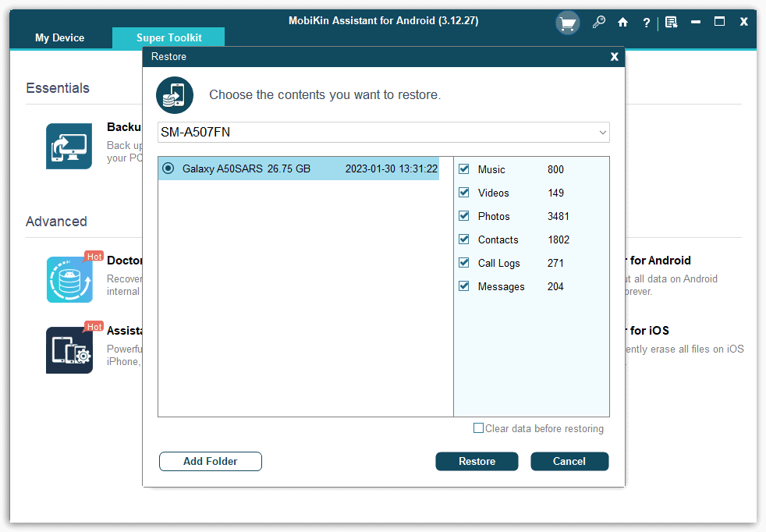Open the shopping cart icon
This screenshot has width=766, height=532.
[567, 23]
